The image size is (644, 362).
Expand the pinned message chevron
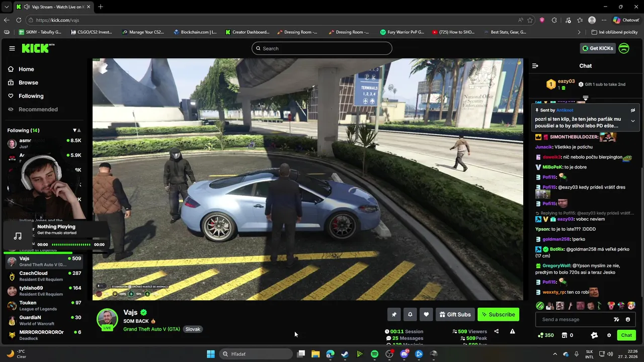pos(633,121)
